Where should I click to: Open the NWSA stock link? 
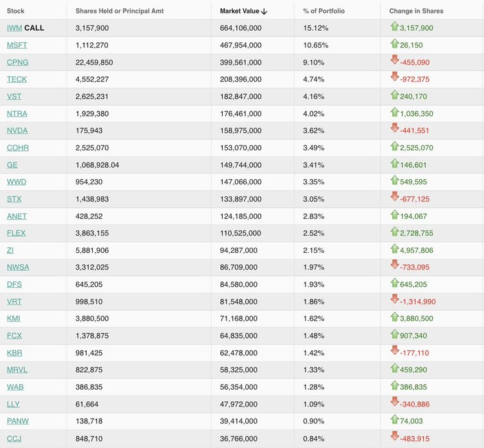(x=18, y=267)
